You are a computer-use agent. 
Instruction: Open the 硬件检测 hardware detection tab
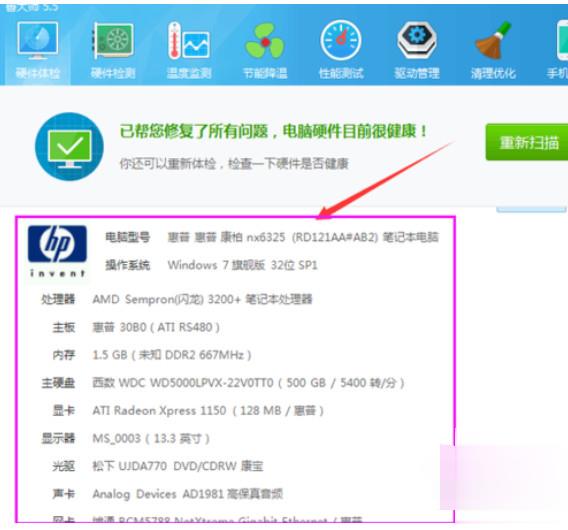click(x=113, y=50)
